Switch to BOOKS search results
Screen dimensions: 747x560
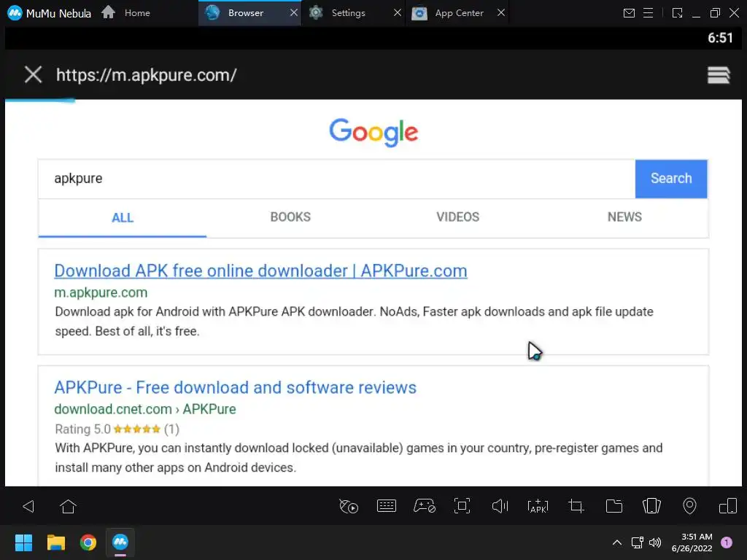coord(290,217)
